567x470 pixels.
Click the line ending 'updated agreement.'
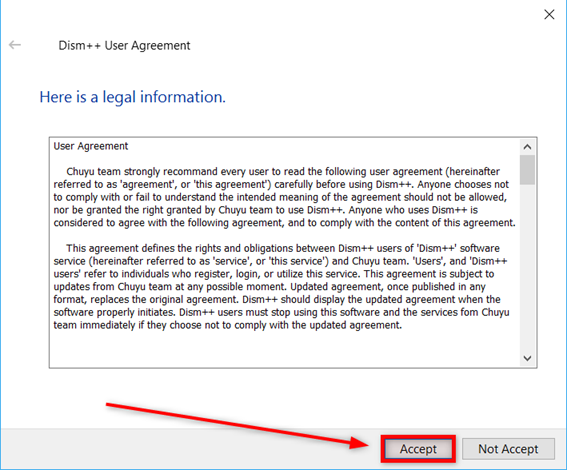point(228,325)
